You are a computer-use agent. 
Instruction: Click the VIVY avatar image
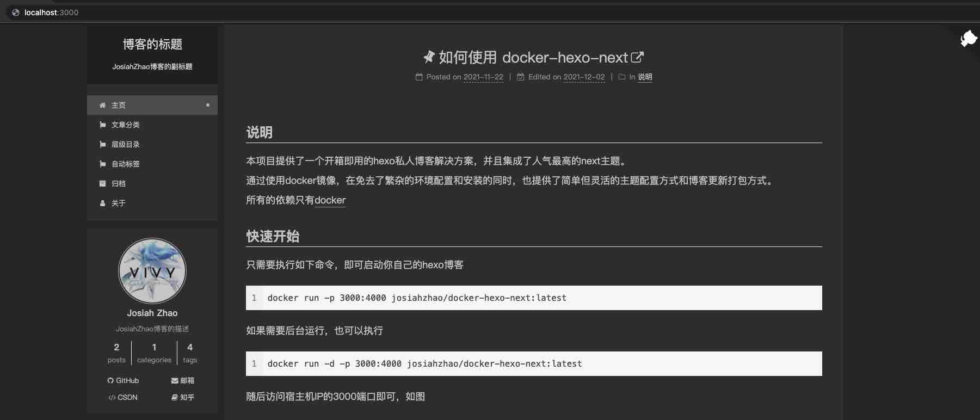coord(152,271)
